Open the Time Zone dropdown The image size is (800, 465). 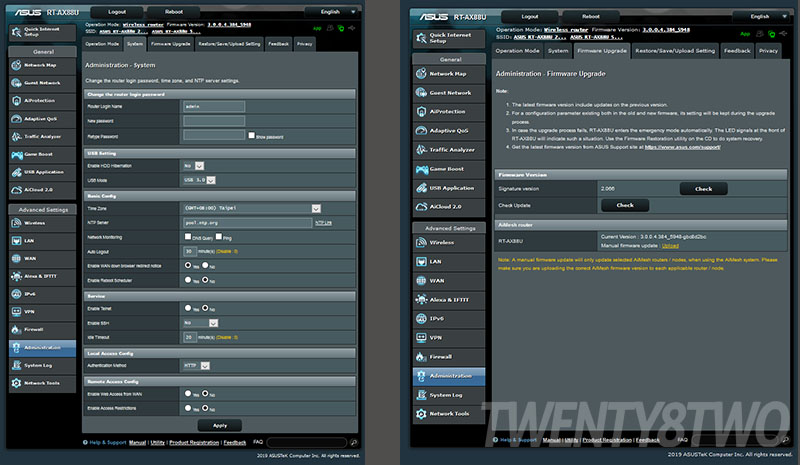(252, 208)
